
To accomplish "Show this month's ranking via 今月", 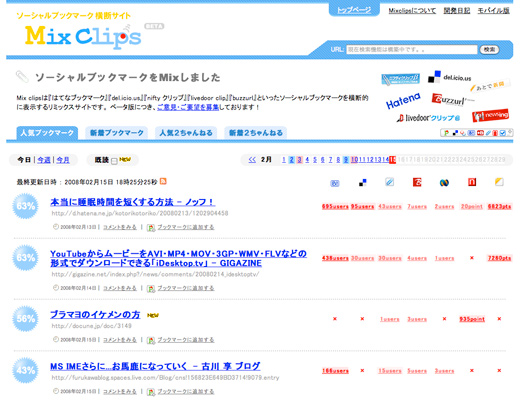I will click(63, 160).
